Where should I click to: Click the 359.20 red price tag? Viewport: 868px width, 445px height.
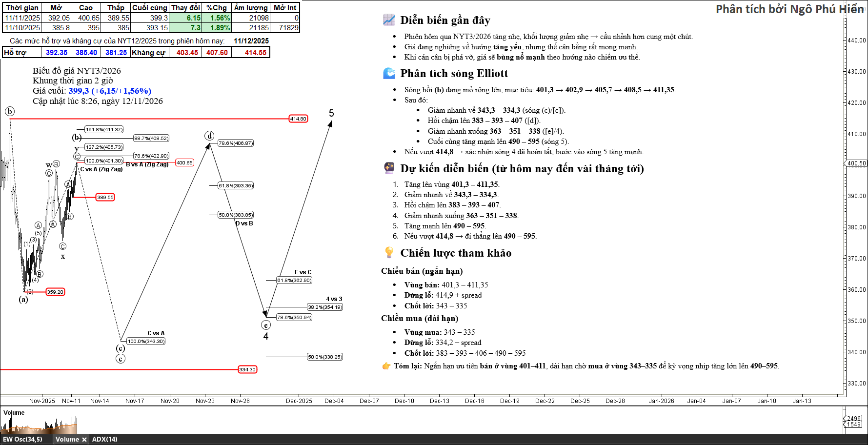(x=55, y=292)
